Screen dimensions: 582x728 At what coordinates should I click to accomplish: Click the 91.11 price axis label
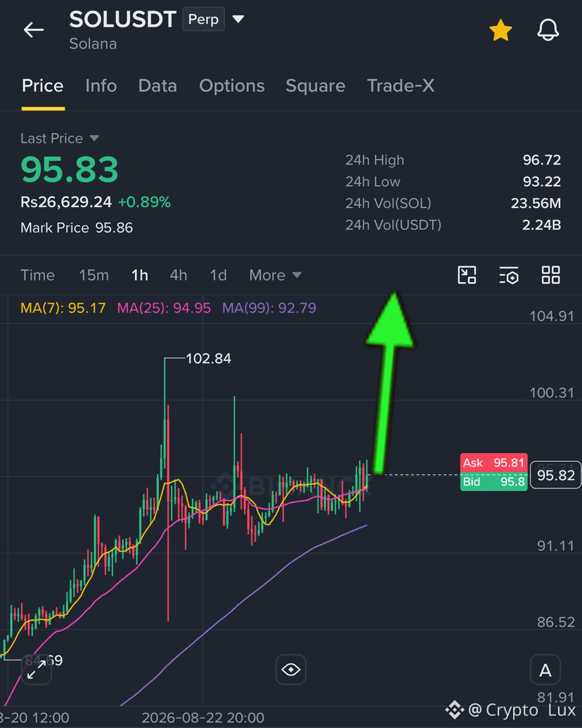point(555,546)
